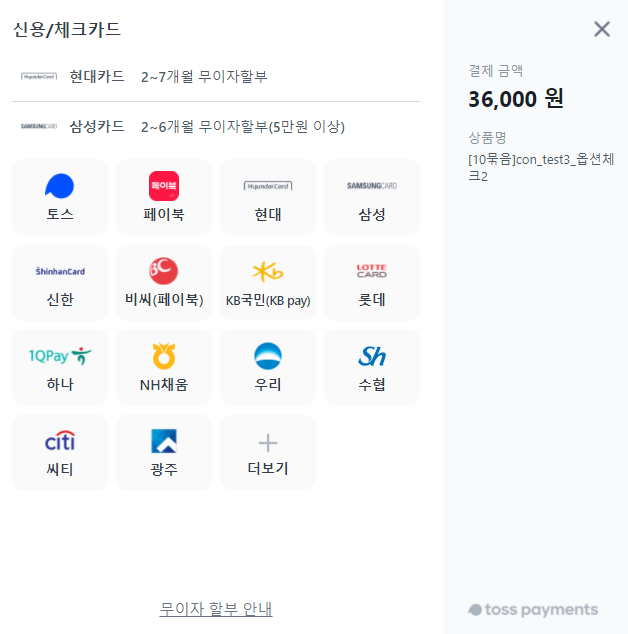Click the small Hyundai Card logo in the 현대카드 row

click(x=39, y=76)
